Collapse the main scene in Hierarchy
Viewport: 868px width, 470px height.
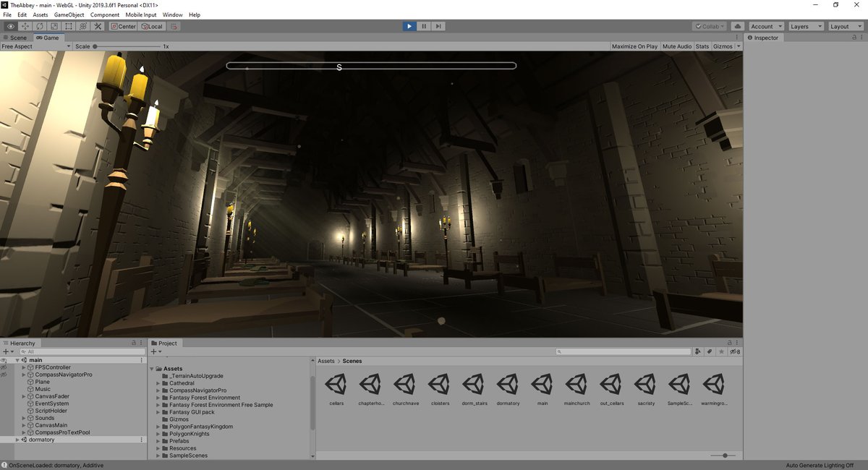(17, 360)
